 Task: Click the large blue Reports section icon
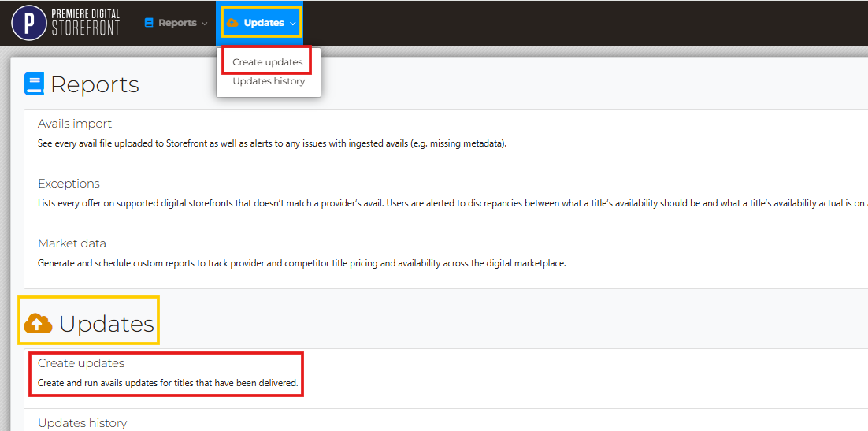(34, 84)
